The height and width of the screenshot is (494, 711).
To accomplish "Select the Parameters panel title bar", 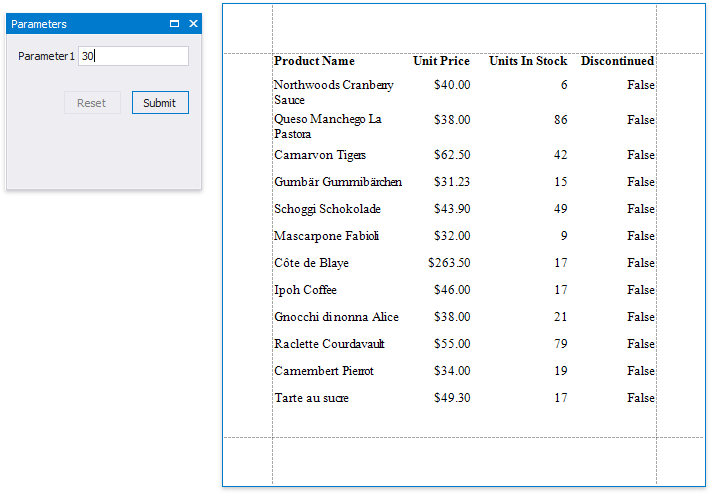I will coord(80,23).
